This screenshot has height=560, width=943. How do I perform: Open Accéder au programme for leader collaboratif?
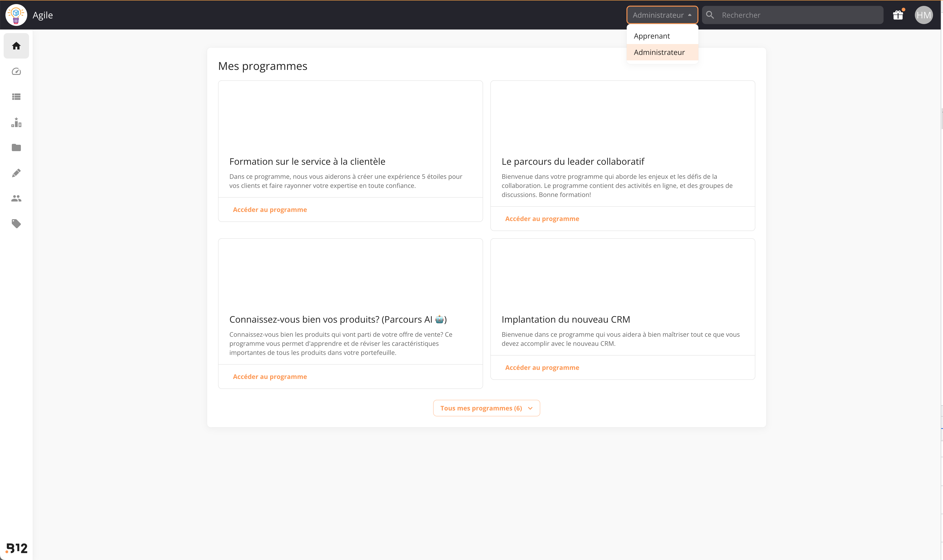pos(542,219)
